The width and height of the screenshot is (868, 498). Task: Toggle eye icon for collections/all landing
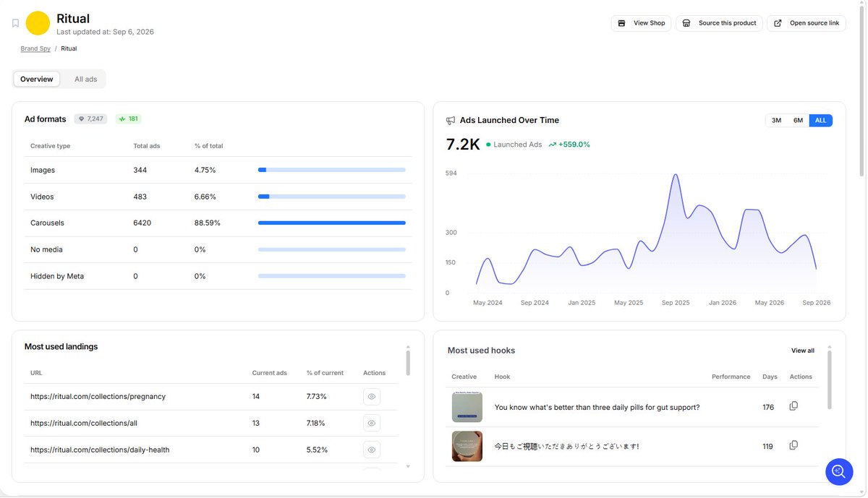pos(372,423)
